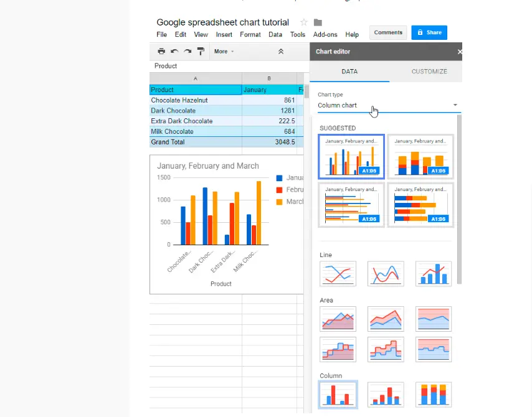Open the move-to-folder icon
Viewport: 532px width, 417px height.
click(x=318, y=22)
